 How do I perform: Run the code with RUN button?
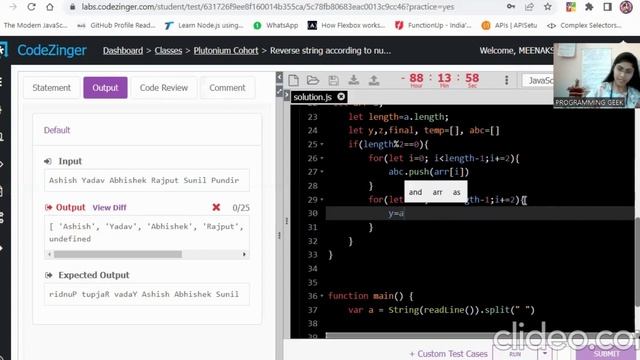[x=515, y=353]
